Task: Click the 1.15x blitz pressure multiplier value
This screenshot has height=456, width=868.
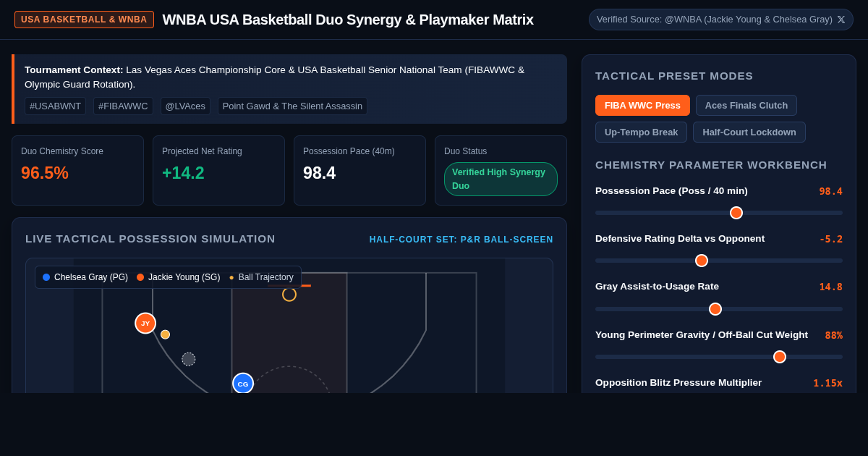Action: tap(827, 383)
